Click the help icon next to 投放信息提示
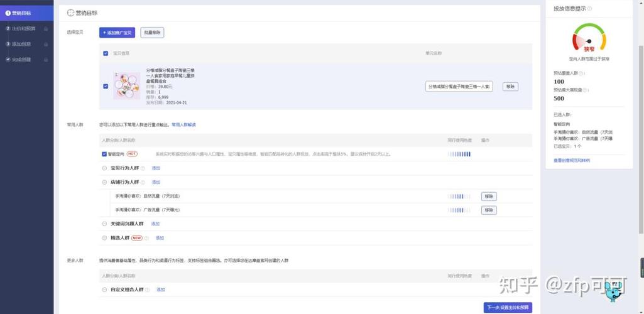This screenshot has width=644, height=314. click(590, 9)
